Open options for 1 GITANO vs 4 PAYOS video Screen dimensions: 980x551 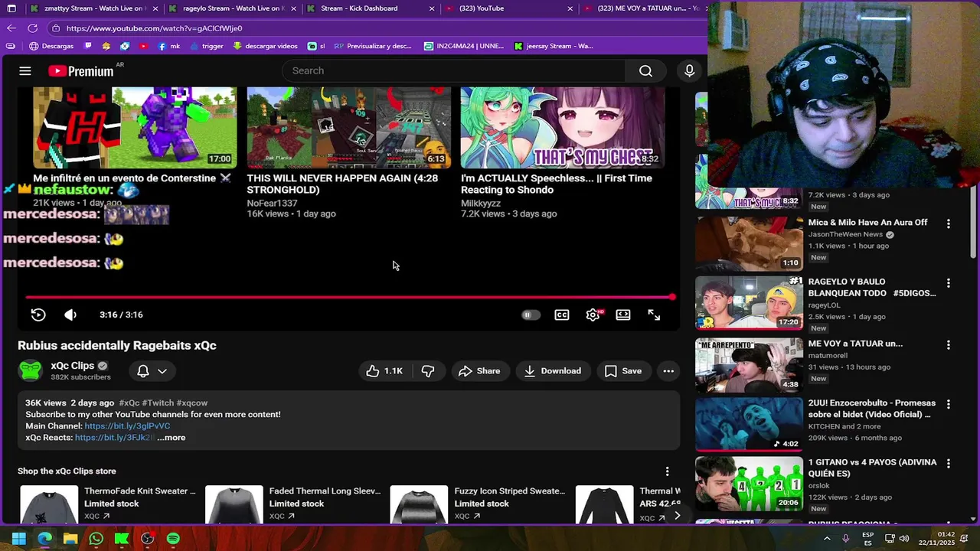[x=949, y=464]
